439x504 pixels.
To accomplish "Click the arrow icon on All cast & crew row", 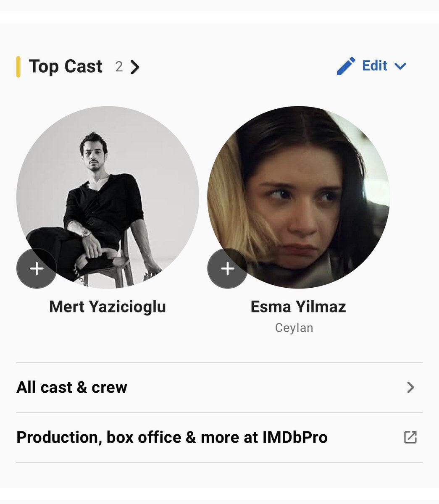I will point(410,387).
